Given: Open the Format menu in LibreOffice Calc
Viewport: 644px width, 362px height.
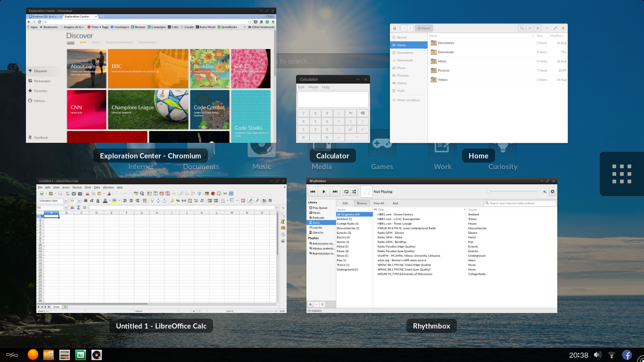Looking at the screenshot, I should (x=77, y=188).
